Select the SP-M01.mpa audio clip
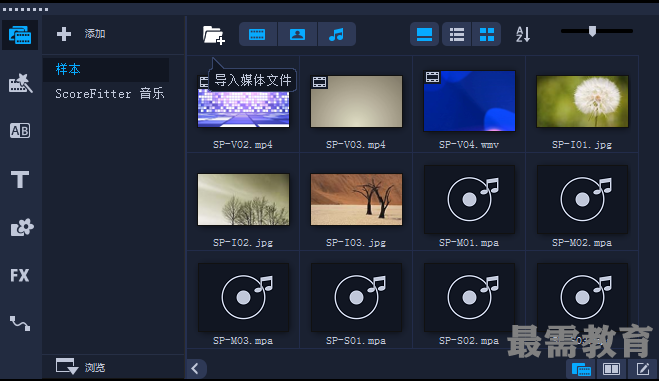The width and height of the screenshot is (659, 381). coord(469,200)
